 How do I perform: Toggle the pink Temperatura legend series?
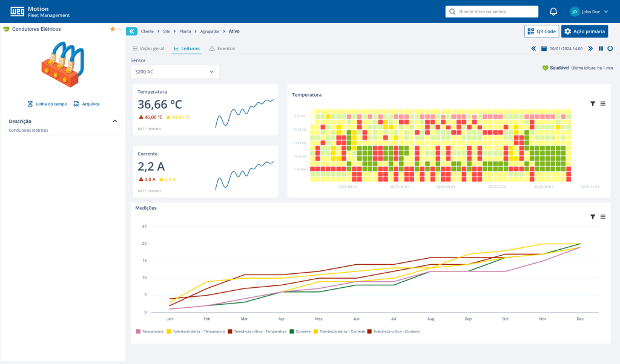(x=150, y=331)
